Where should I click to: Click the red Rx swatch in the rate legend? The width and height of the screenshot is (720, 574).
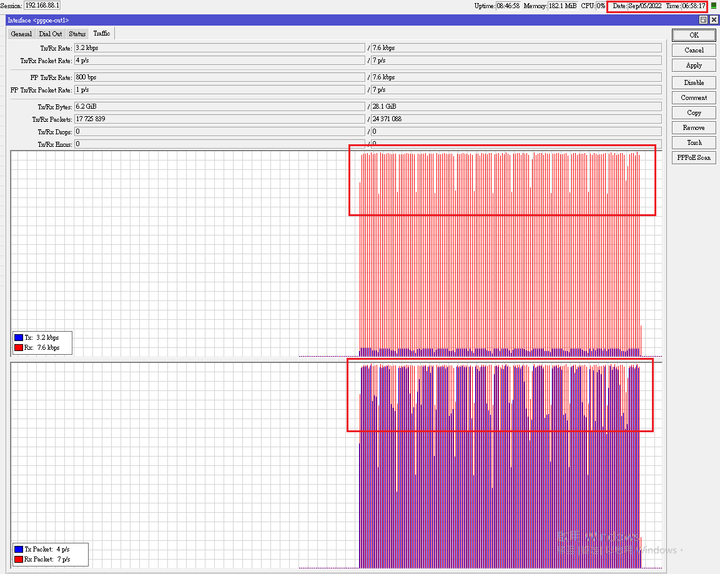(18, 348)
